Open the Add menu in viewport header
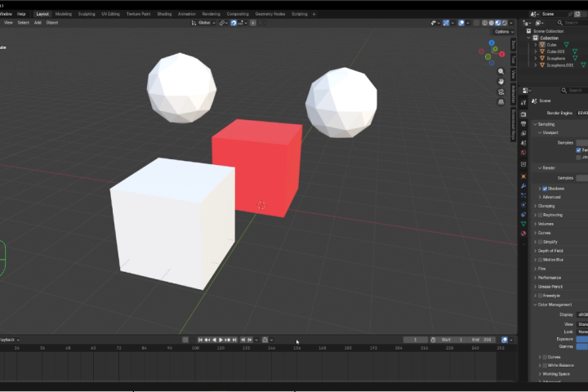Viewport: 588px width, 392px height. point(38,23)
